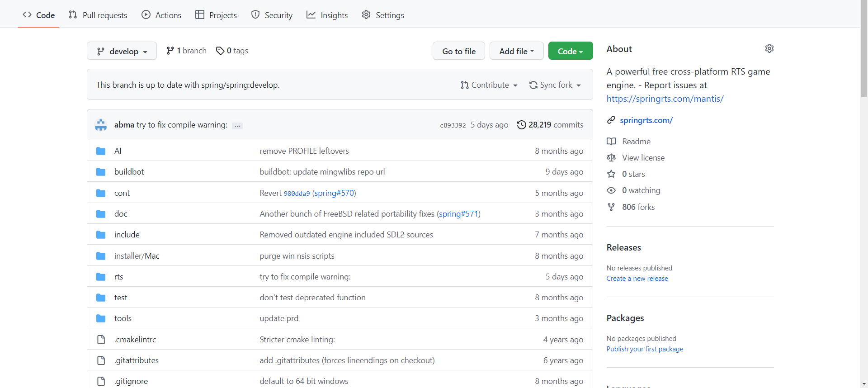Viewport: 868px width, 388px height.
Task: Click 'buildbot: update mingwlibs repo url' message
Action: [322, 172]
